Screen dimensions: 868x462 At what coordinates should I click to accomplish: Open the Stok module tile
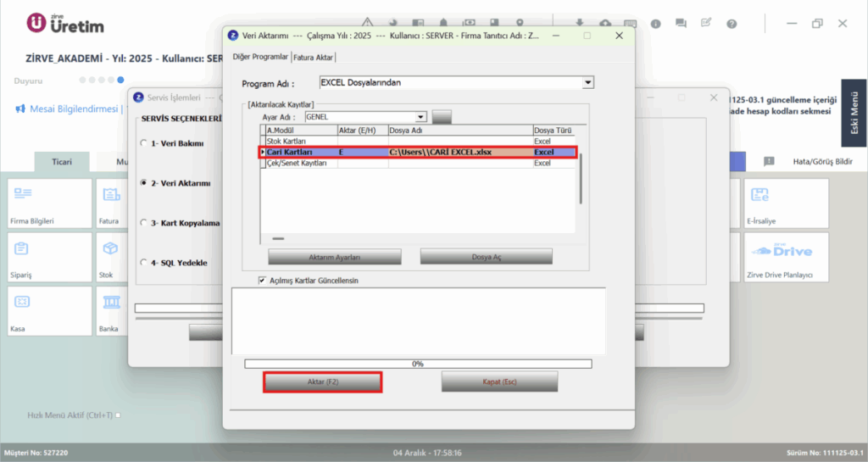click(x=112, y=258)
